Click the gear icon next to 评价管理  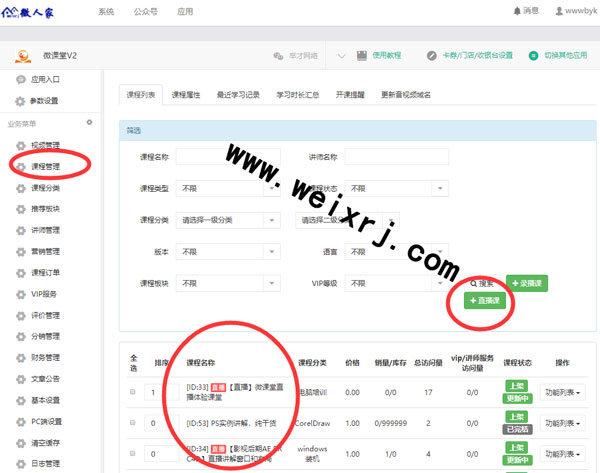click(21, 316)
